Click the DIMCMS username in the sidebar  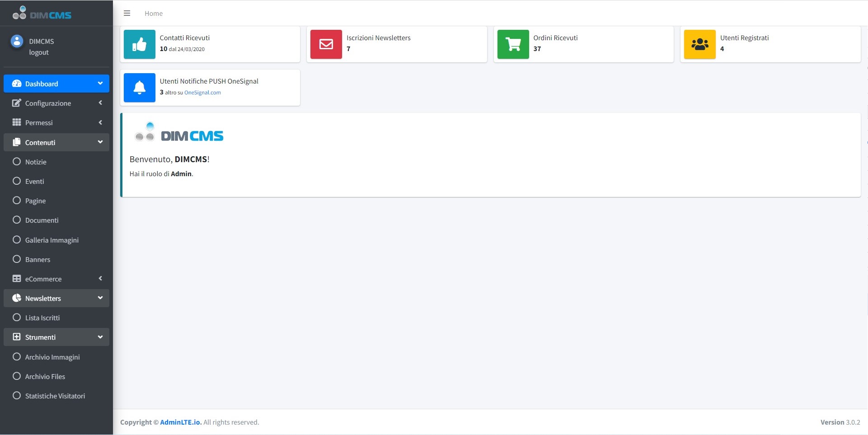pos(42,41)
